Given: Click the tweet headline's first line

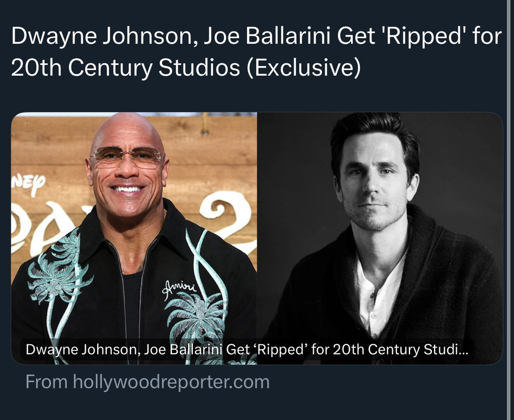Looking at the screenshot, I should click(256, 37).
